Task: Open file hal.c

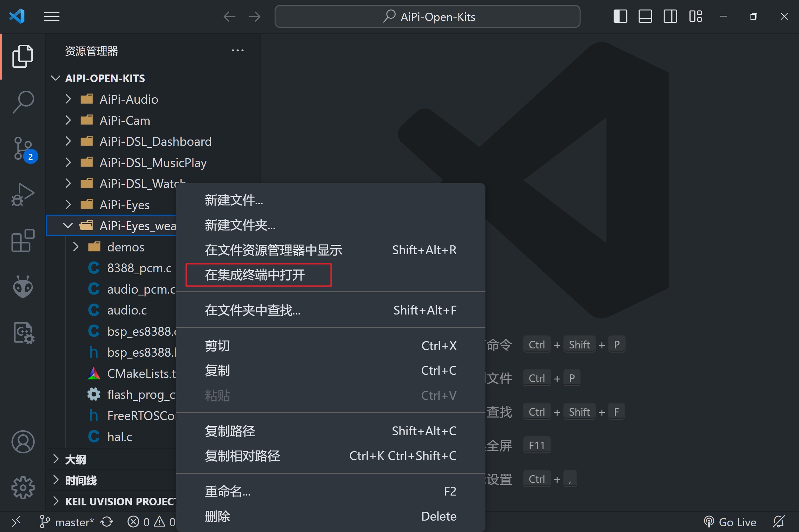Action: 111,437
